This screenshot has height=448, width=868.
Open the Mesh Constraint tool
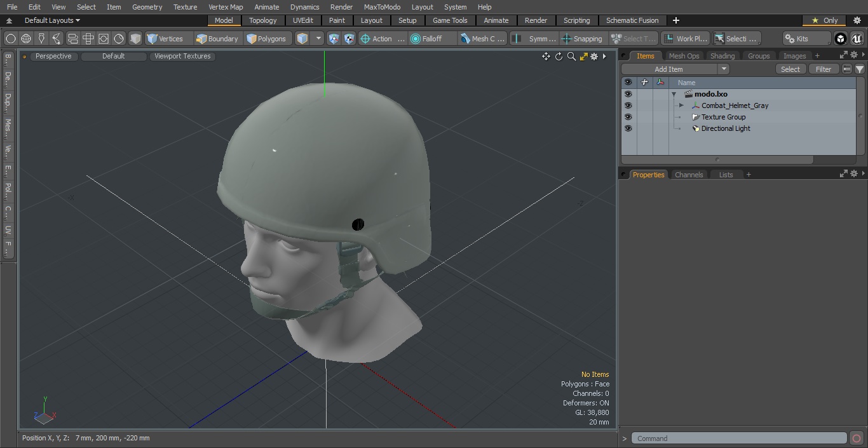click(484, 39)
